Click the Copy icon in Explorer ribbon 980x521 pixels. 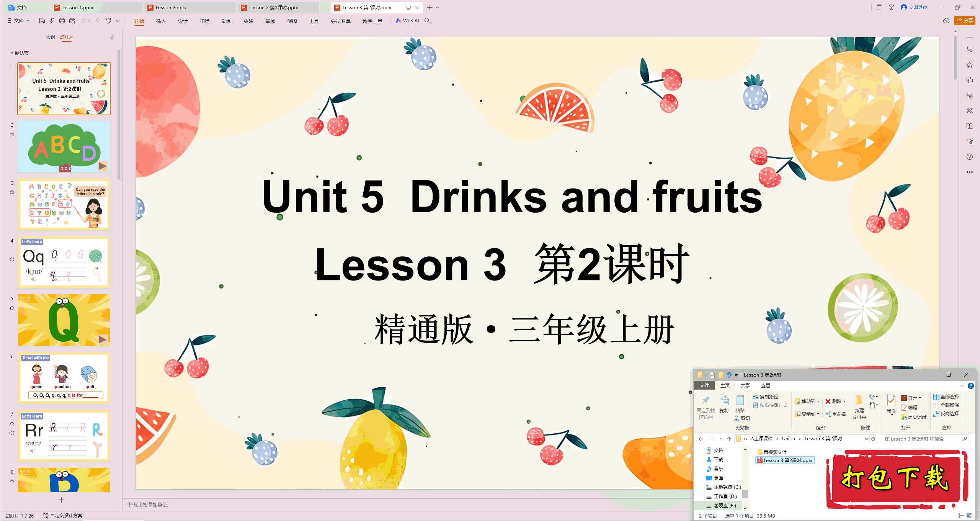pos(724,404)
